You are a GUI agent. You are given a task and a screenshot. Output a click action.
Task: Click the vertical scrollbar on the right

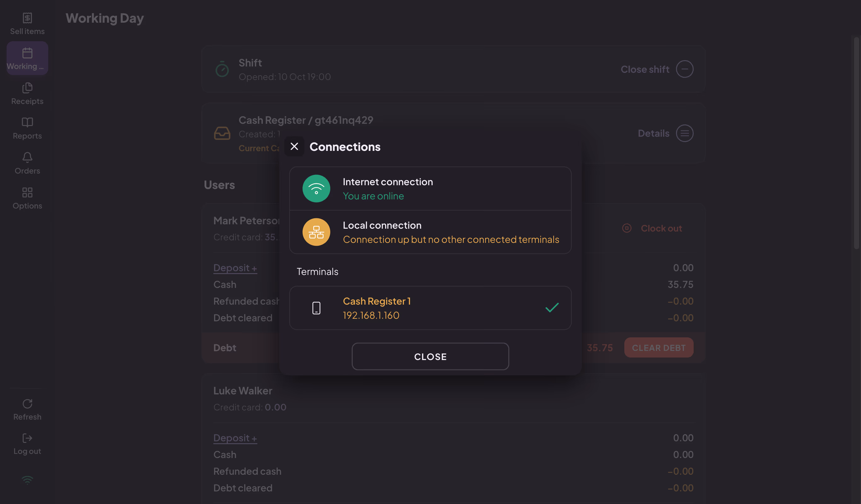(856, 143)
